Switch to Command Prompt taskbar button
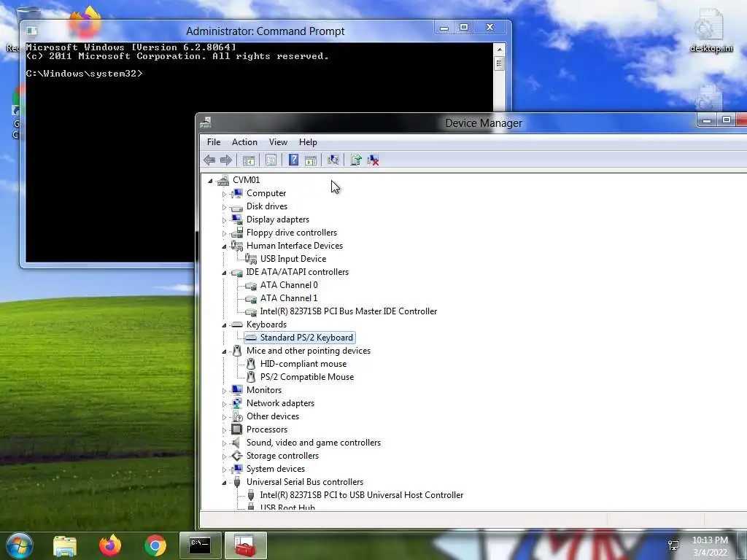747x560 pixels. pyautogui.click(x=200, y=545)
